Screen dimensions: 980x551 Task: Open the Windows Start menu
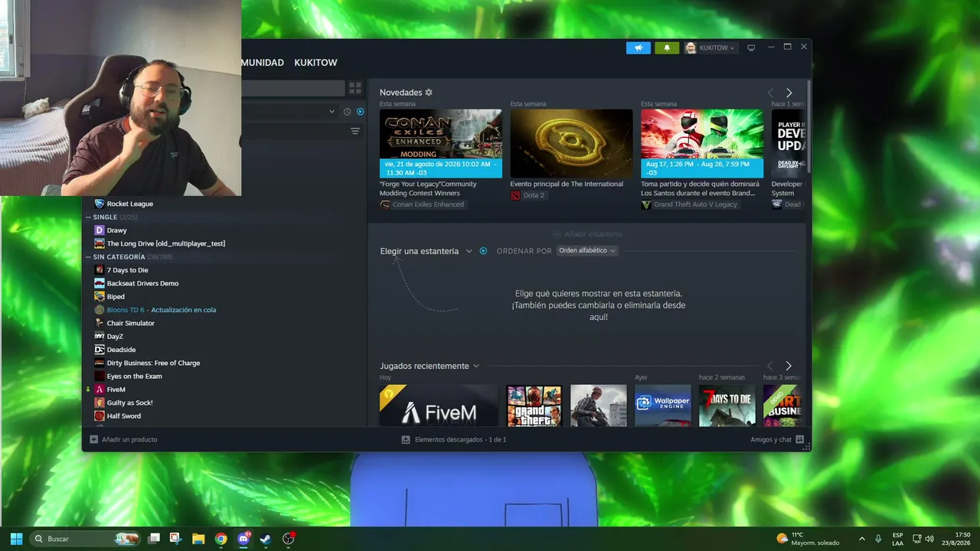[16, 539]
